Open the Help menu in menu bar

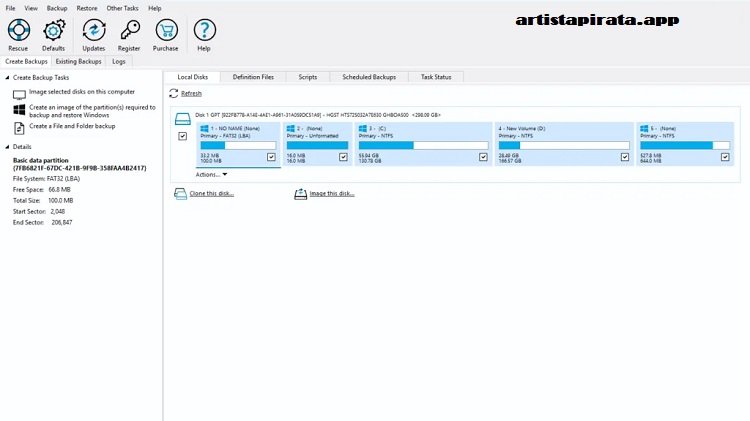tap(154, 8)
